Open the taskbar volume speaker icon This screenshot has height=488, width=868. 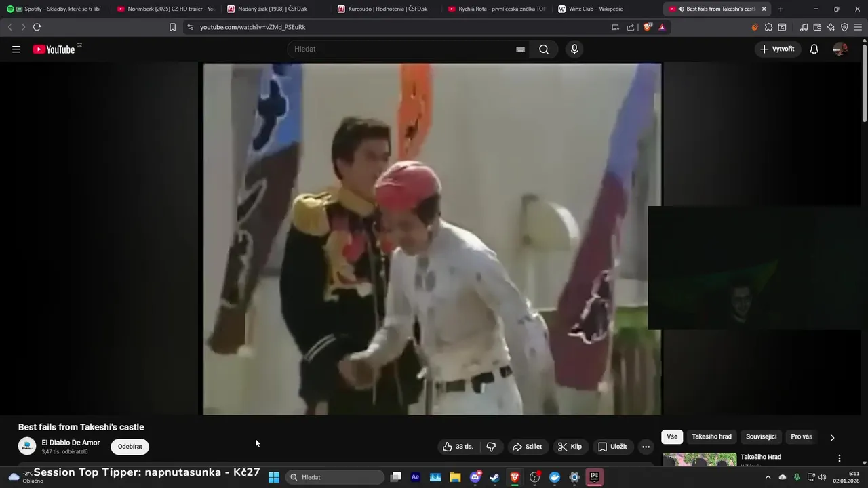pos(823,477)
